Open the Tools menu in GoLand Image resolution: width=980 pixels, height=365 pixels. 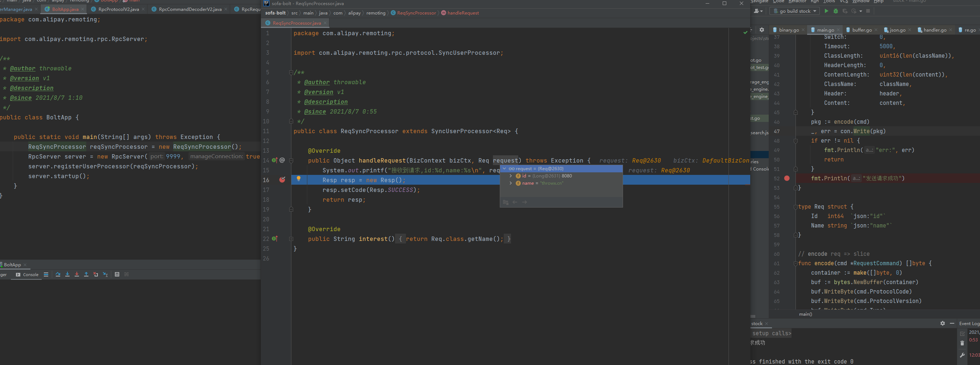[x=829, y=1]
